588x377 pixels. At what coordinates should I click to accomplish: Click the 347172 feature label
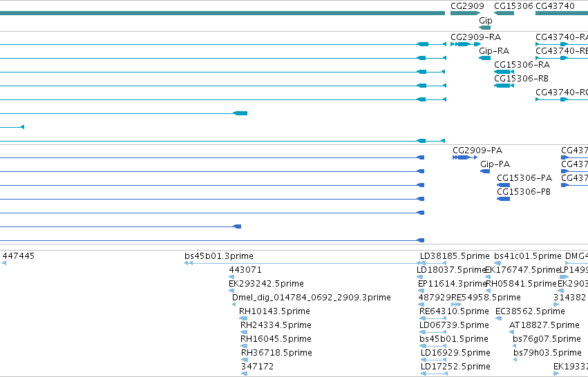pos(257,367)
